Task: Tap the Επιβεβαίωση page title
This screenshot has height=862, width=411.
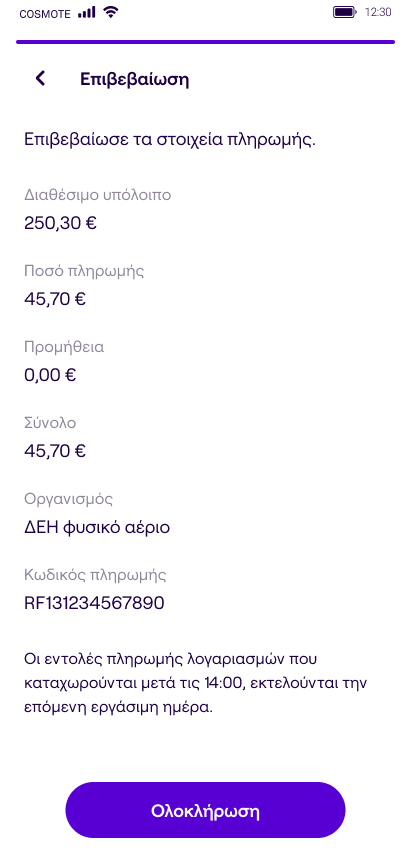Action: click(x=135, y=79)
